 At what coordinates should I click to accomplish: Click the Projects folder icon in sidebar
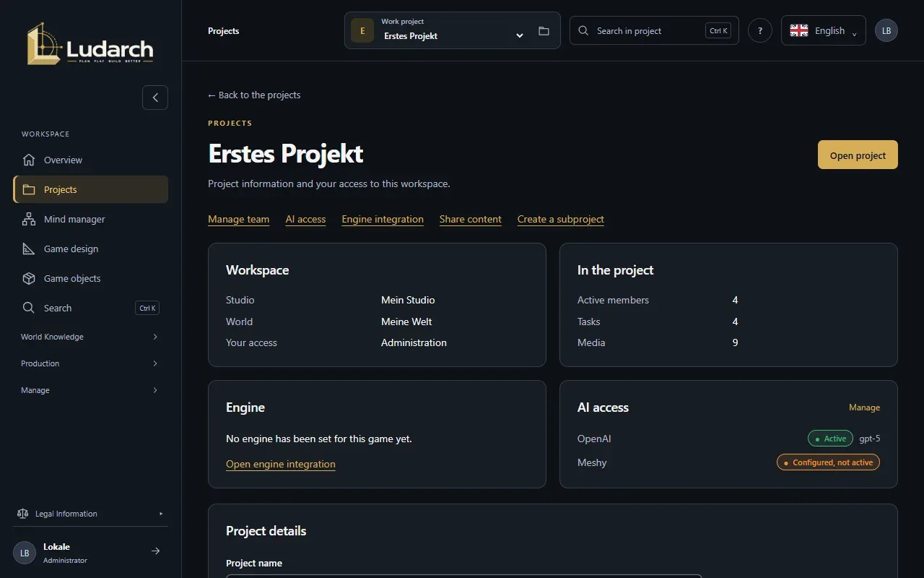tap(29, 189)
